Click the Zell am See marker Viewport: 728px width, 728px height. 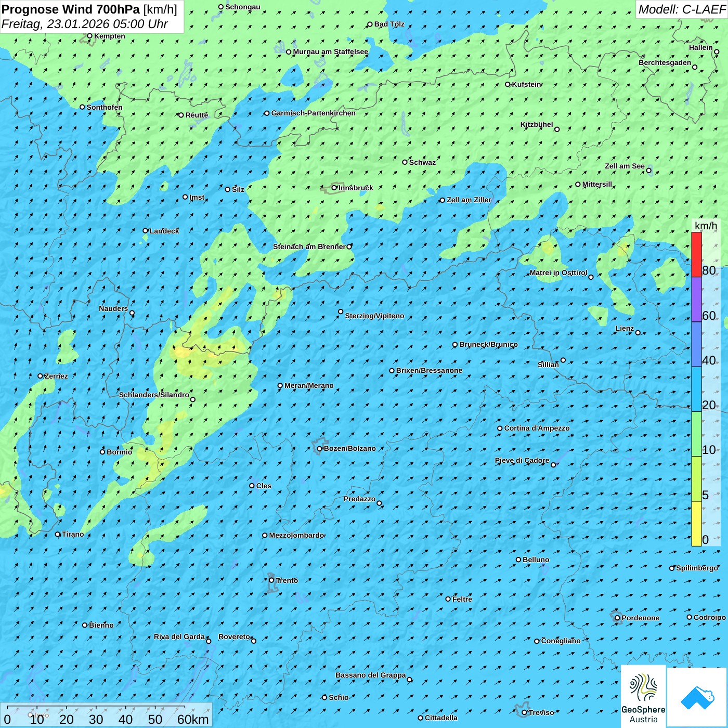tap(648, 170)
